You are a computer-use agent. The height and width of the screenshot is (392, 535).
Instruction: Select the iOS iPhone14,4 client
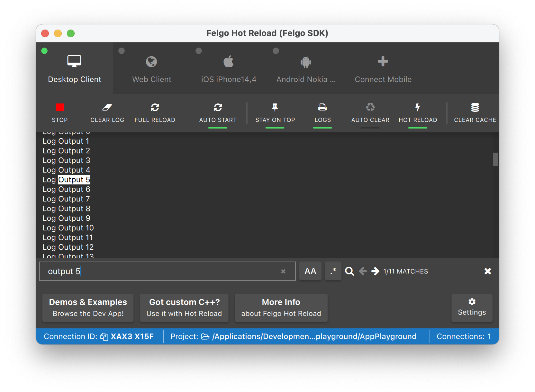pos(228,69)
